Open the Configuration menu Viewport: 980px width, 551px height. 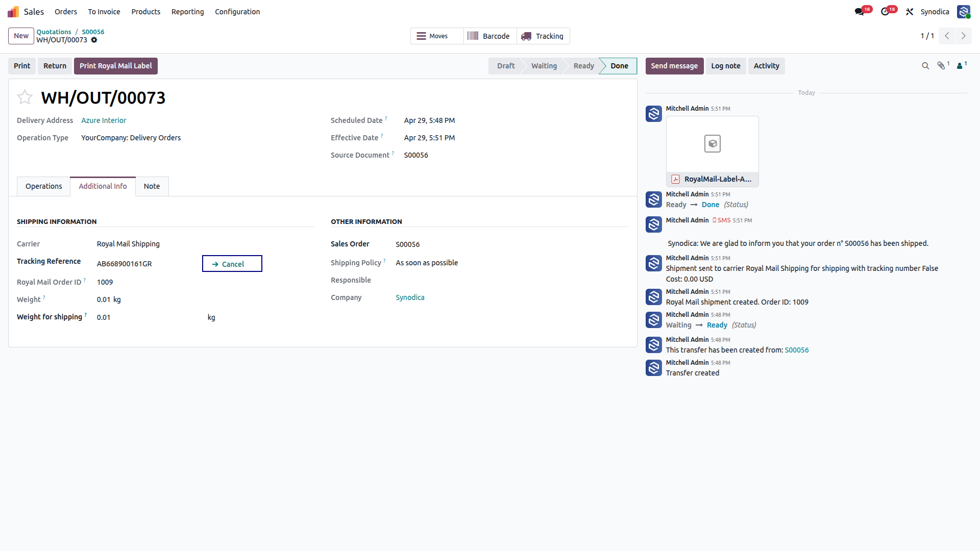[x=237, y=12]
